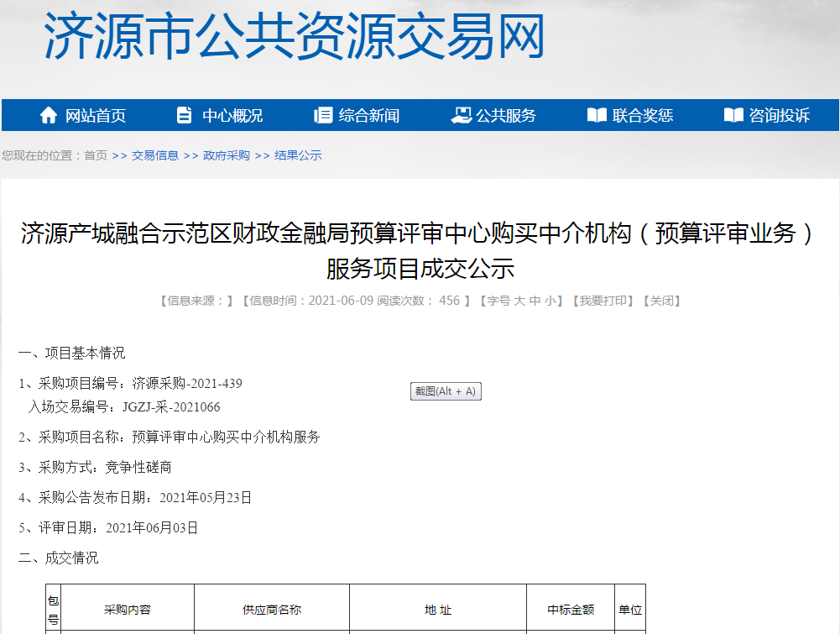Viewport: 840px width, 634px height.
Task: Open the 中心概况 menu item
Action: click(232, 116)
